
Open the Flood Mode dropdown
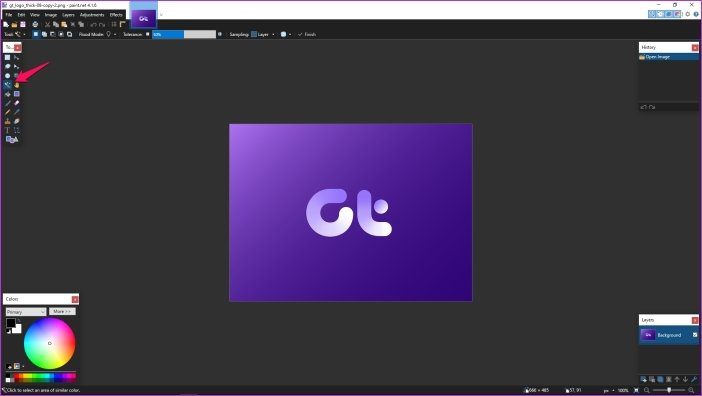tap(111, 34)
